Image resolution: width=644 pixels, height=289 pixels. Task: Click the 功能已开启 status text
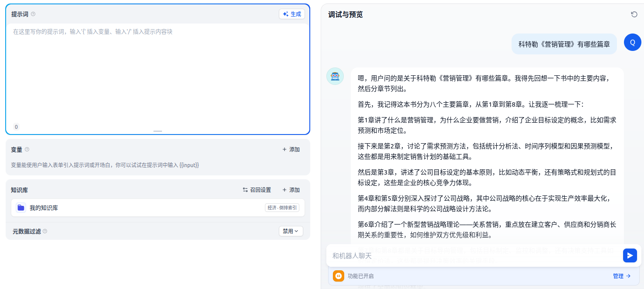[x=360, y=276]
